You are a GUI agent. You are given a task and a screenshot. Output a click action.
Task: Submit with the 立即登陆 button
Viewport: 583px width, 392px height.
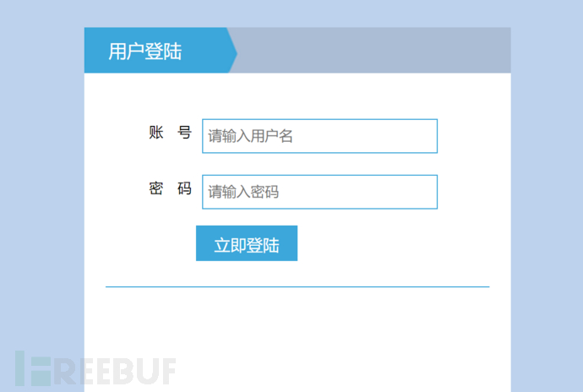(247, 243)
